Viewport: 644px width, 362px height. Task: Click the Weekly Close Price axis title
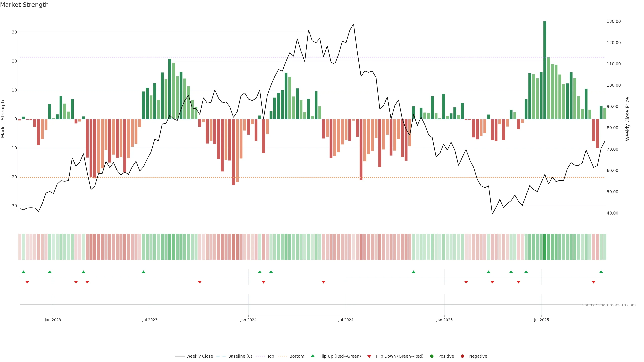click(628, 119)
